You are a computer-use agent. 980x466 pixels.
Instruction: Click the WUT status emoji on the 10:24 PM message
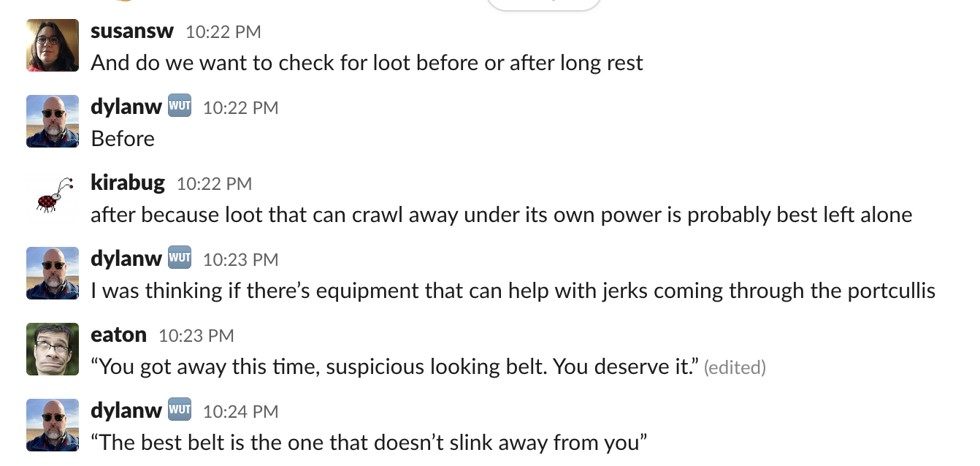click(x=180, y=410)
